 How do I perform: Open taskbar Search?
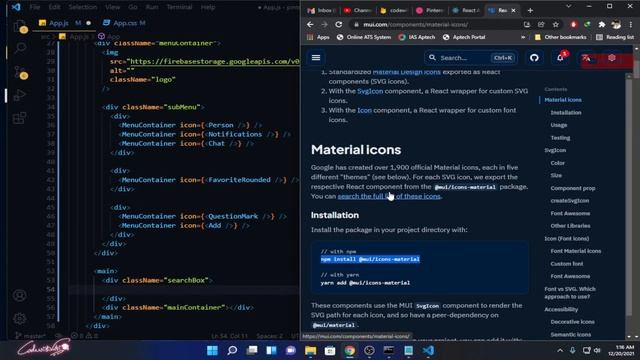pos(232,351)
